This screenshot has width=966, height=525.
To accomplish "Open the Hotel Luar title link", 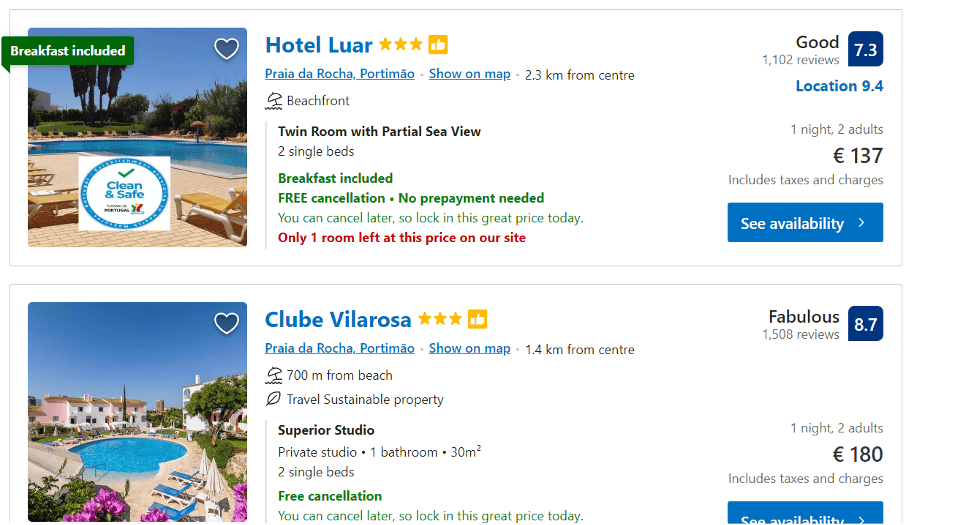I will tap(318, 45).
